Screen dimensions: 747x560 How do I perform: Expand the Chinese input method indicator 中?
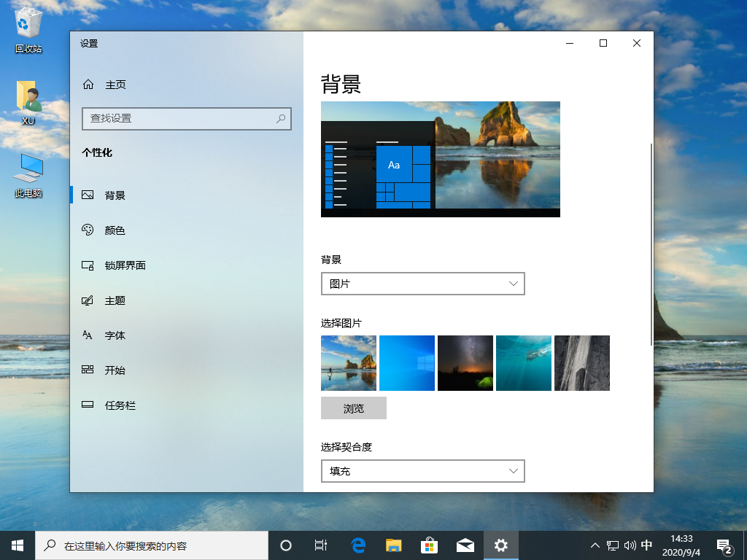[648, 545]
